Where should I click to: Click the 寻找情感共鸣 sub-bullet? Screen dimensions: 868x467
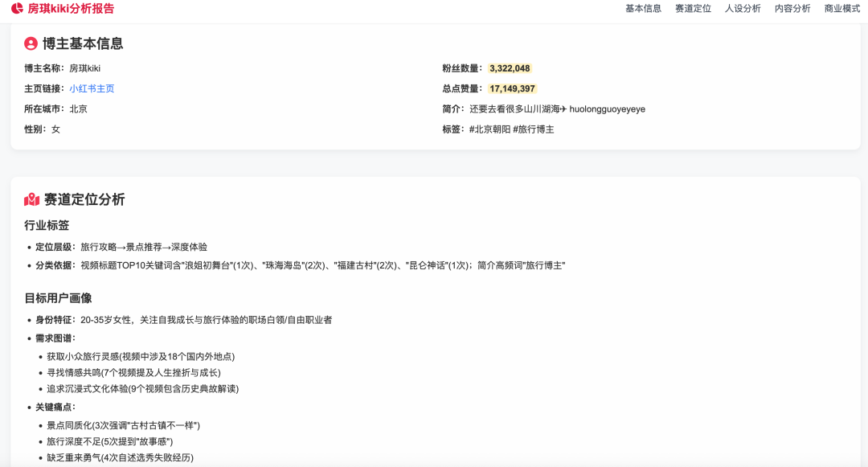pyautogui.click(x=133, y=372)
